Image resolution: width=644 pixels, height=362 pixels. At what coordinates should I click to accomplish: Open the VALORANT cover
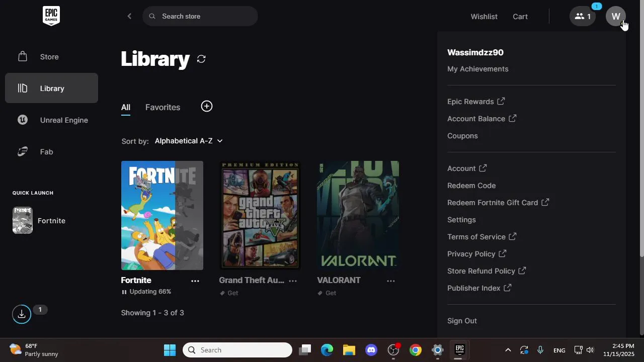click(x=358, y=215)
